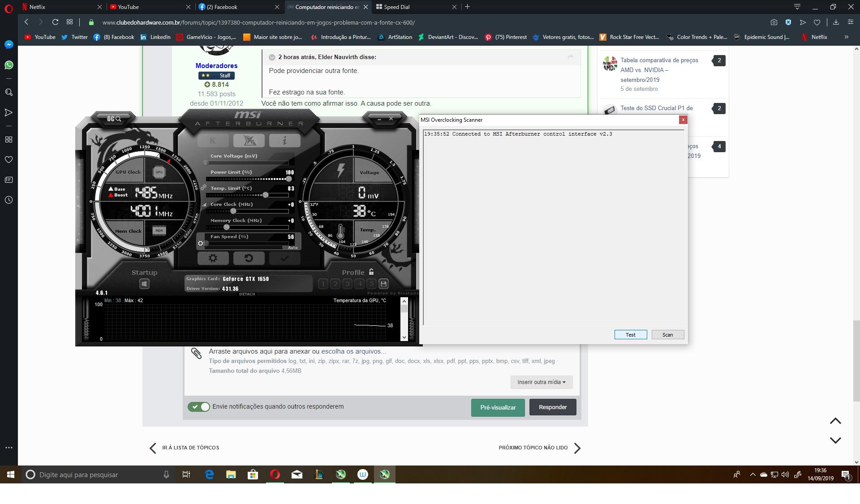
Task: Select Afterburner profile slot 1
Action: coord(323,284)
